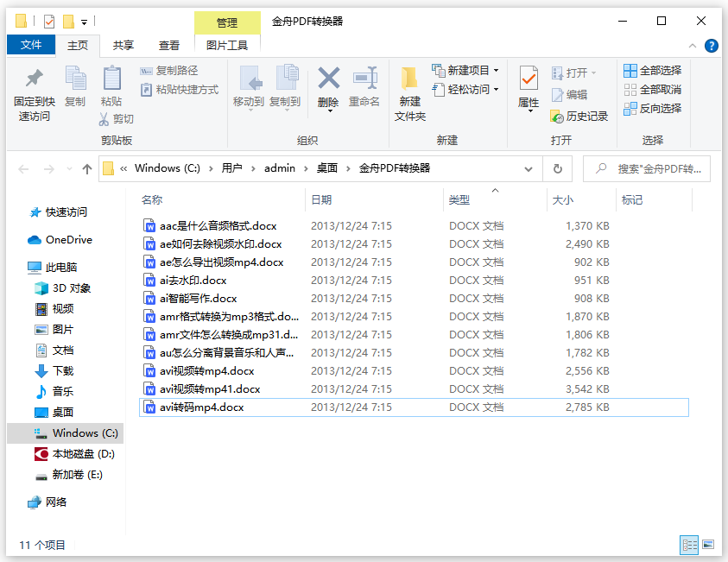The height and width of the screenshot is (562, 728).
Task: Switch to the Share tab
Action: (123, 46)
